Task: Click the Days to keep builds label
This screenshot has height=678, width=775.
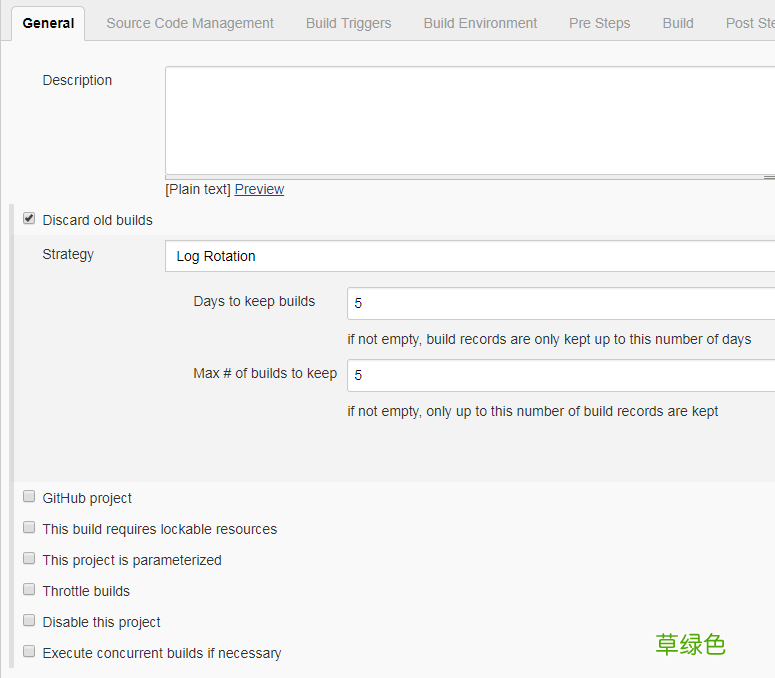Action: (254, 301)
